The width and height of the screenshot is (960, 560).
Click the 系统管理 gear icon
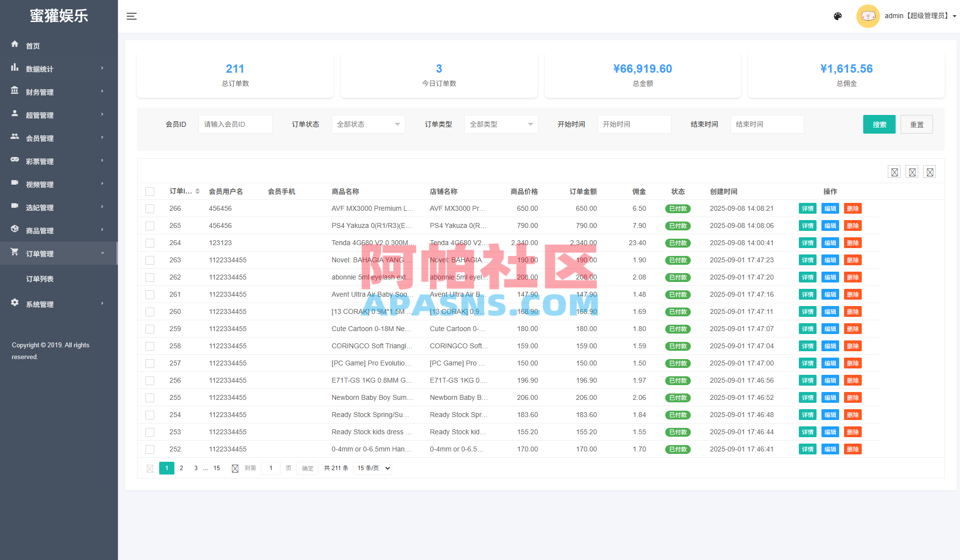click(15, 304)
